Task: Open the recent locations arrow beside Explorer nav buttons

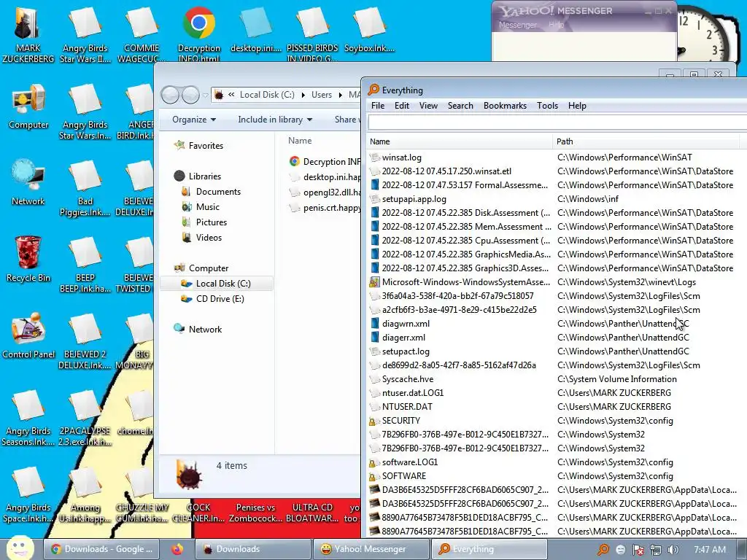Action: click(205, 95)
